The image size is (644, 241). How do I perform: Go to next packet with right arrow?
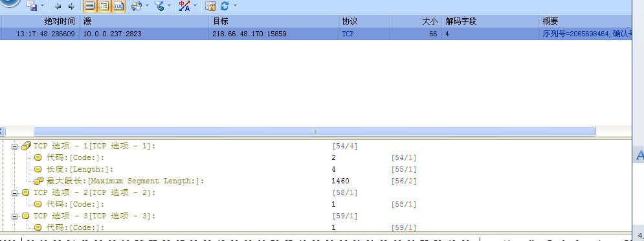click(x=71, y=6)
